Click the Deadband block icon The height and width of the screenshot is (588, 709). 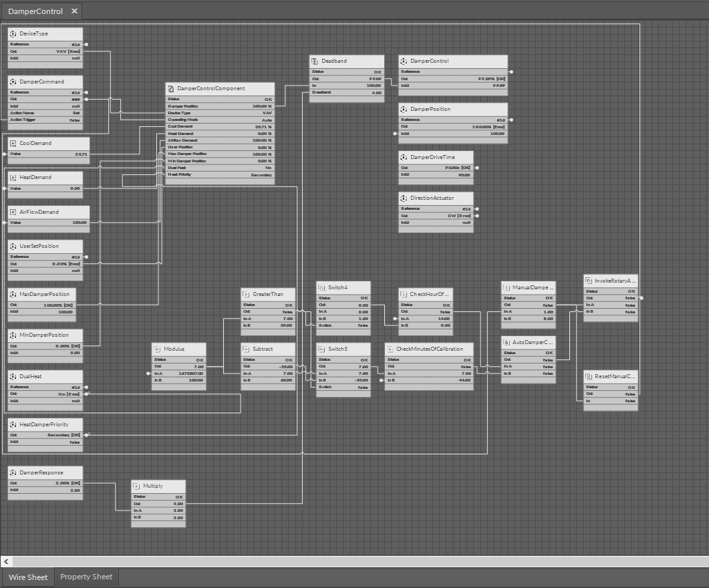coord(315,61)
